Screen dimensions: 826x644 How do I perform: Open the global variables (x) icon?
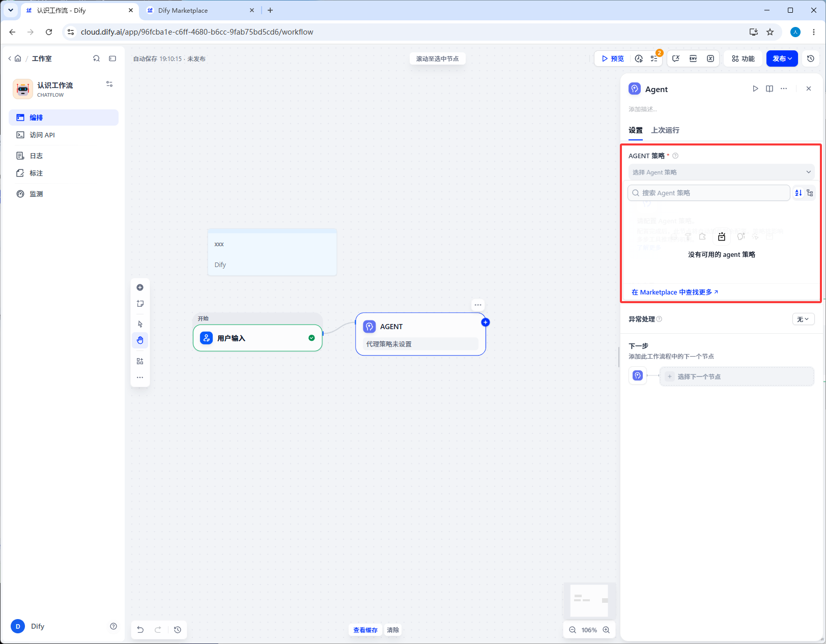710,58
